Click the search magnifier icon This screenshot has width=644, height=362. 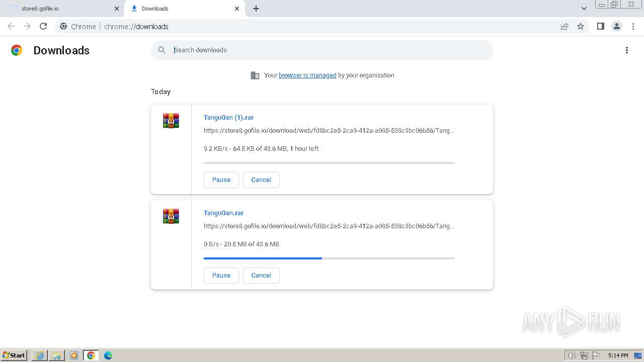click(x=162, y=50)
